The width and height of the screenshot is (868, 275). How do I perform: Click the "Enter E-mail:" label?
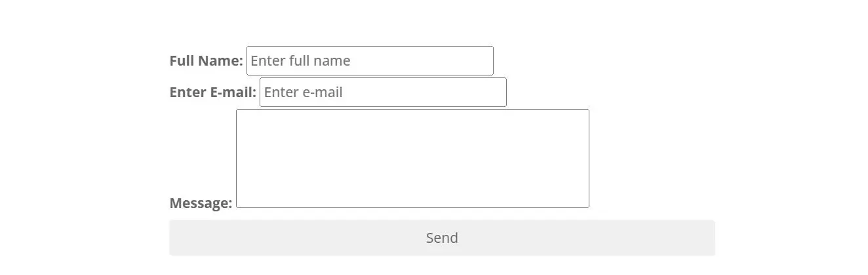click(212, 92)
